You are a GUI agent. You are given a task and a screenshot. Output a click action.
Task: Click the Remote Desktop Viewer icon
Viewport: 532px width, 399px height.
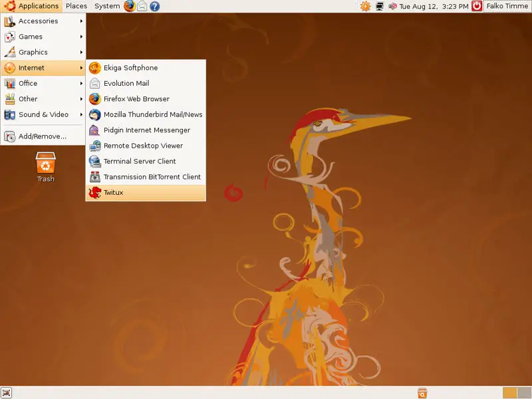[x=95, y=146]
